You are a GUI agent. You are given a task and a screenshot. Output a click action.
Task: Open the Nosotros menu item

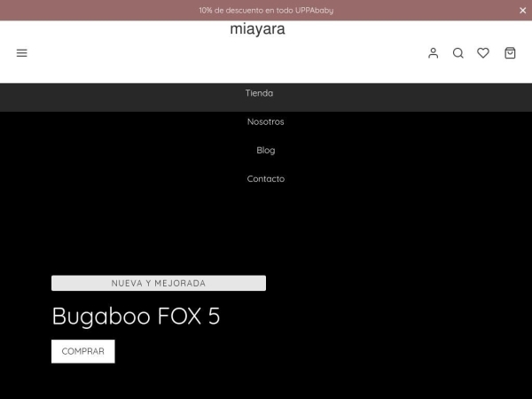(266, 121)
